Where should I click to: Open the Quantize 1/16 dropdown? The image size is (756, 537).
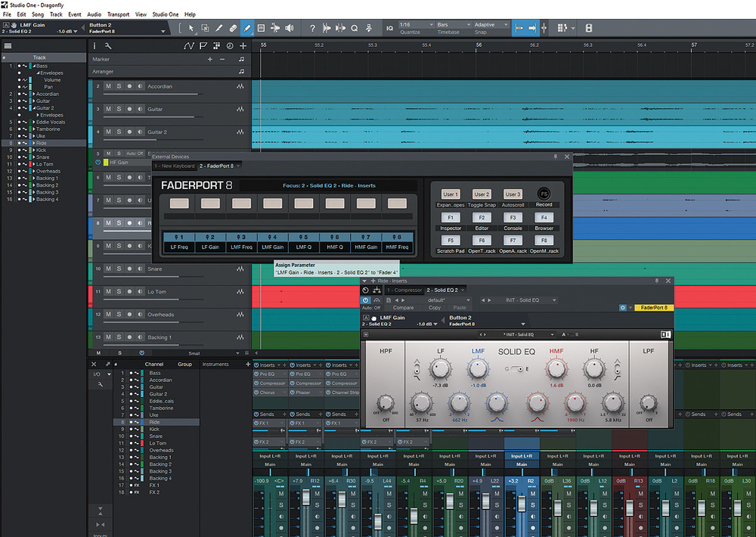tap(414, 25)
